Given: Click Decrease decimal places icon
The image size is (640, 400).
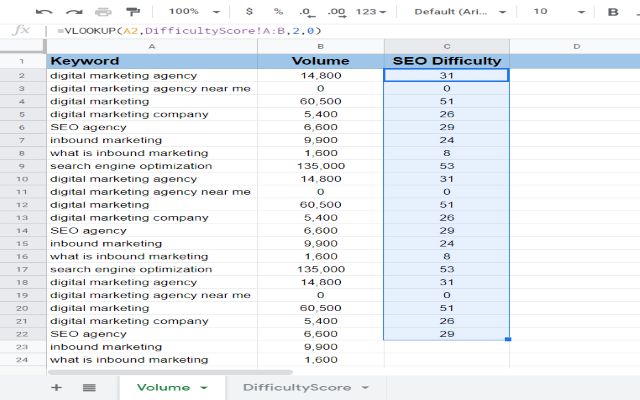Looking at the screenshot, I should click(x=304, y=12).
